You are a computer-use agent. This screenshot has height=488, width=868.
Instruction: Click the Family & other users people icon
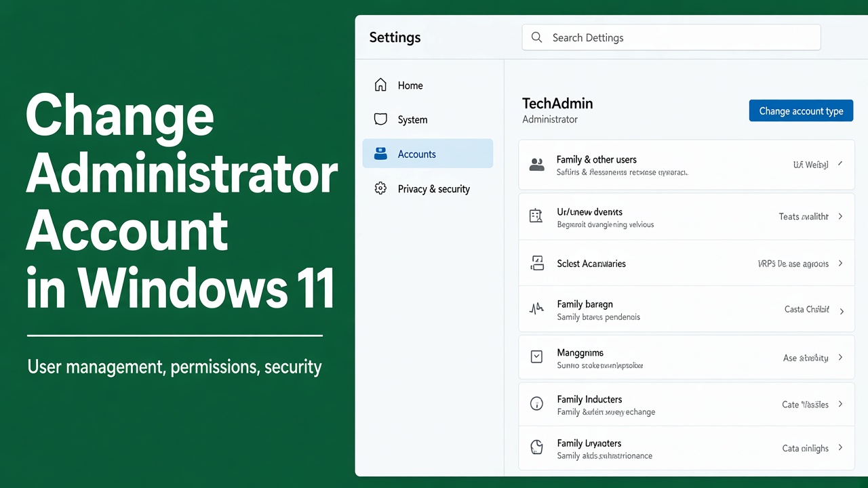pyautogui.click(x=536, y=164)
